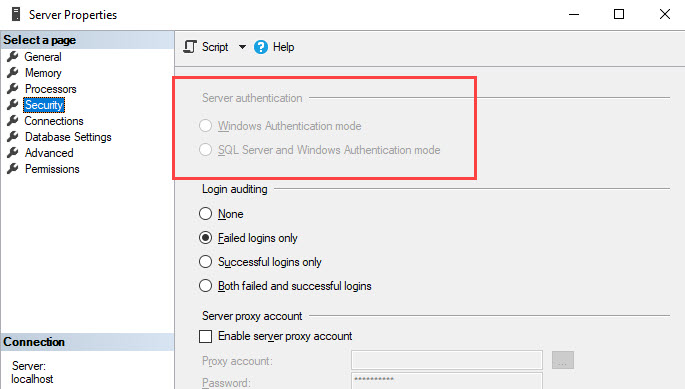Open the Permissions page
685x389 pixels.
tap(52, 169)
